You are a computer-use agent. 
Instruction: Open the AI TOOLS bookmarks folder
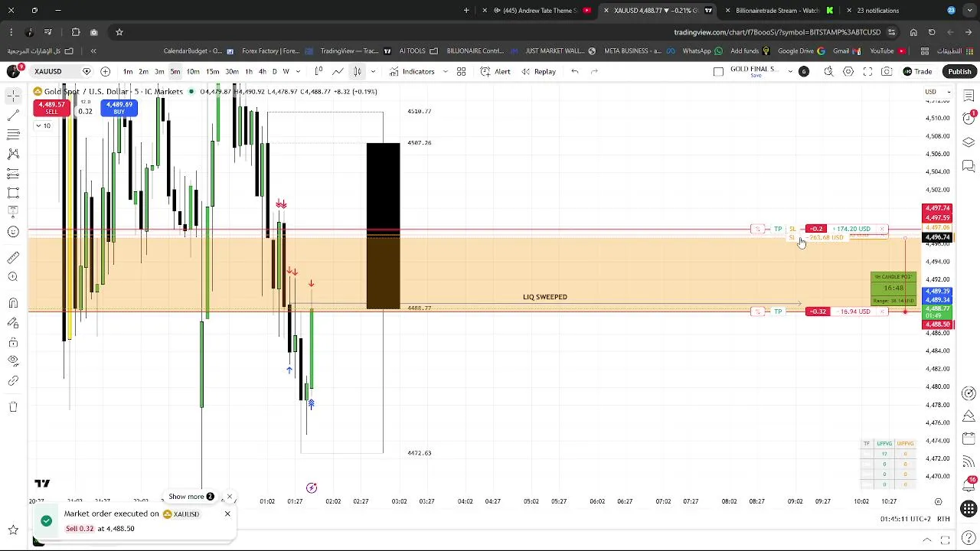(419, 51)
